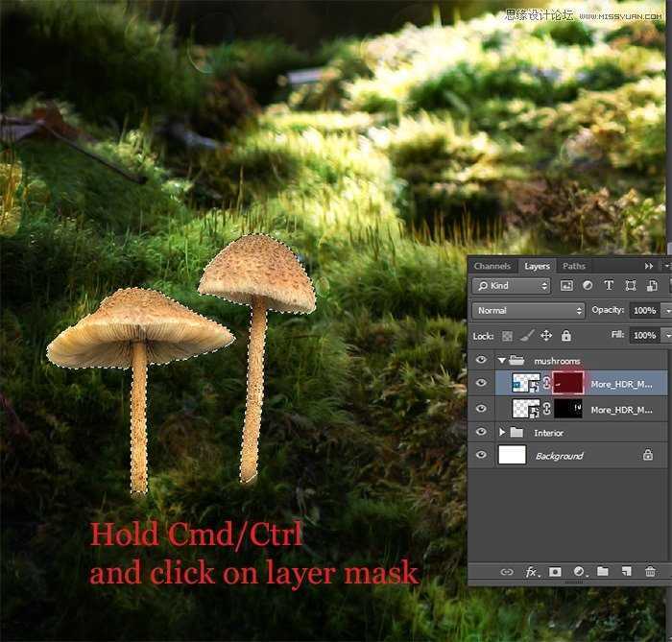
Task: Filter layers by adjustment layers icon
Action: (x=588, y=285)
